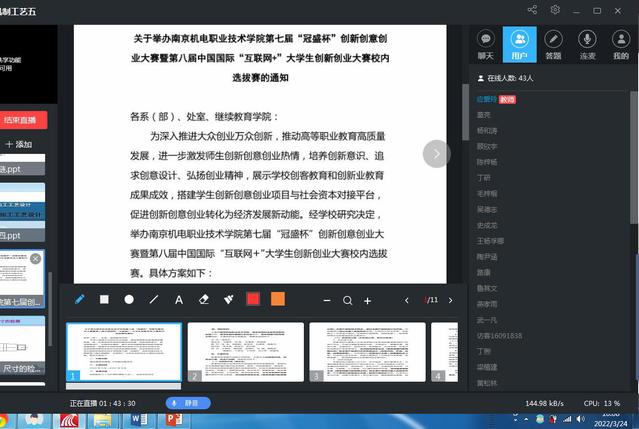Select the text annotation tool
639x429 pixels.
(x=179, y=300)
